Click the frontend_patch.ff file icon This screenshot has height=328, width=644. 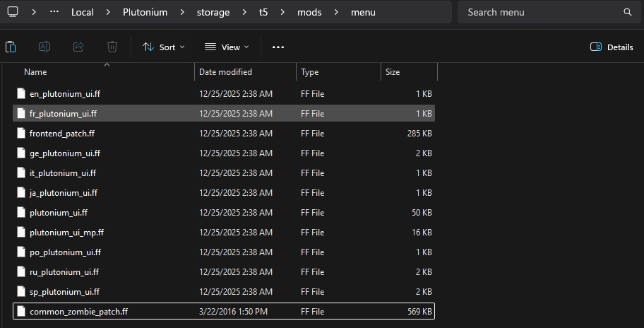pyautogui.click(x=21, y=133)
